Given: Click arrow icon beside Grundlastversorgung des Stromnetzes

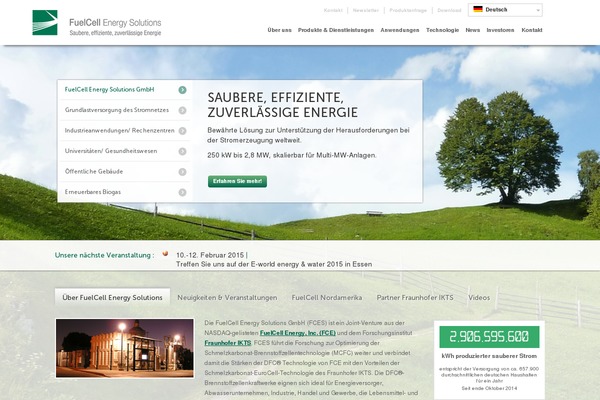Looking at the screenshot, I should tap(183, 110).
